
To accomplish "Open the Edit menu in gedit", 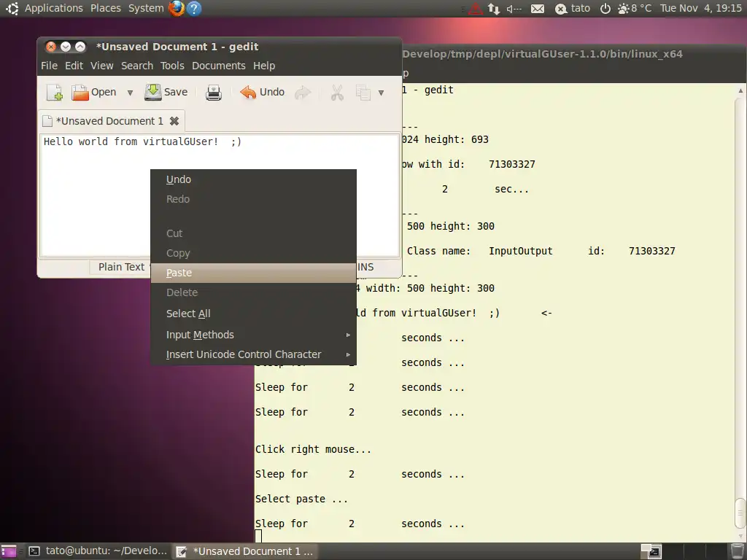I will click(x=74, y=66).
